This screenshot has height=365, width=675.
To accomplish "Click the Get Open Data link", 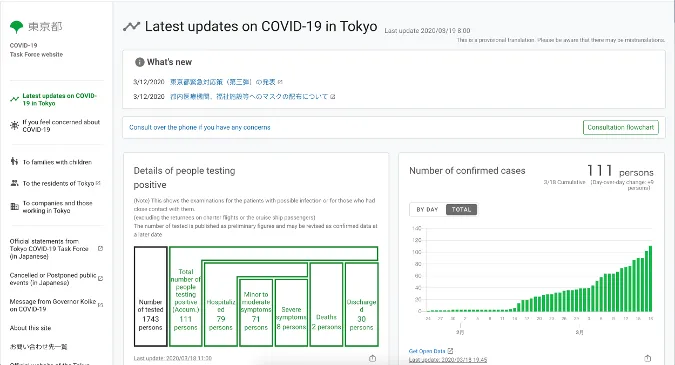I will pyautogui.click(x=427, y=351).
